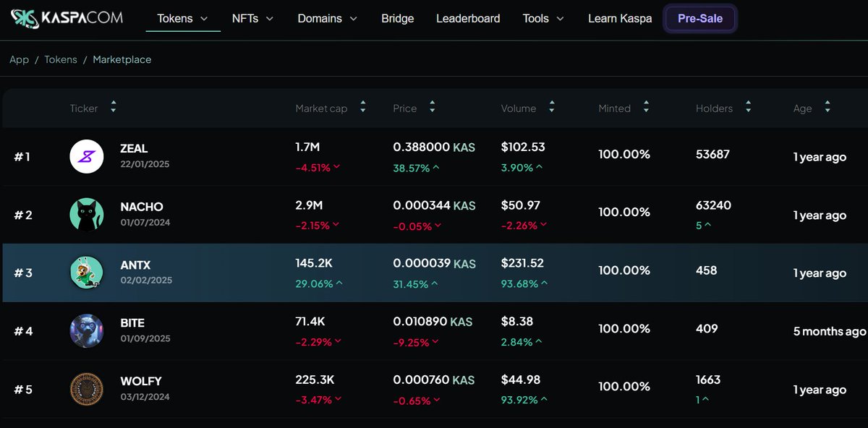
Task: Click the WOLFY ticker name
Action: click(141, 381)
